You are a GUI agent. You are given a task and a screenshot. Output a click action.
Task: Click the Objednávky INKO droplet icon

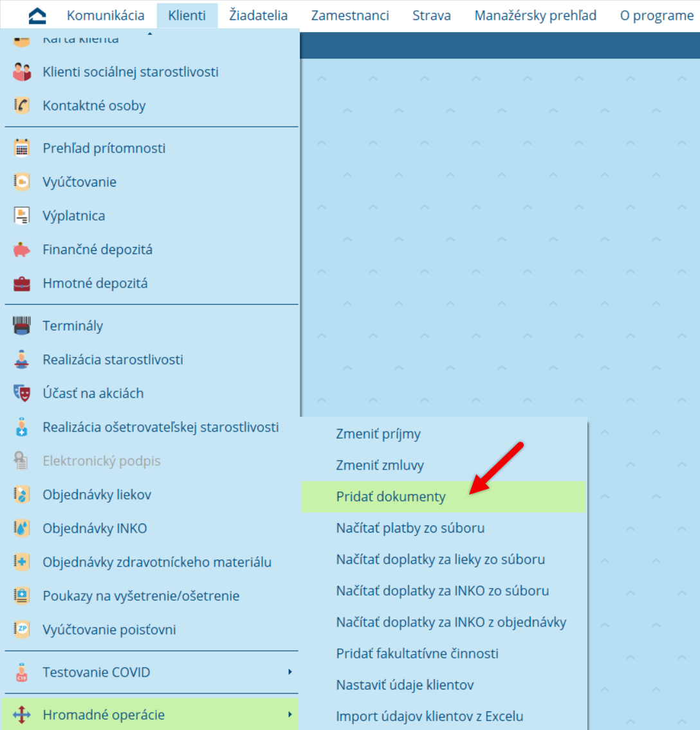21,529
